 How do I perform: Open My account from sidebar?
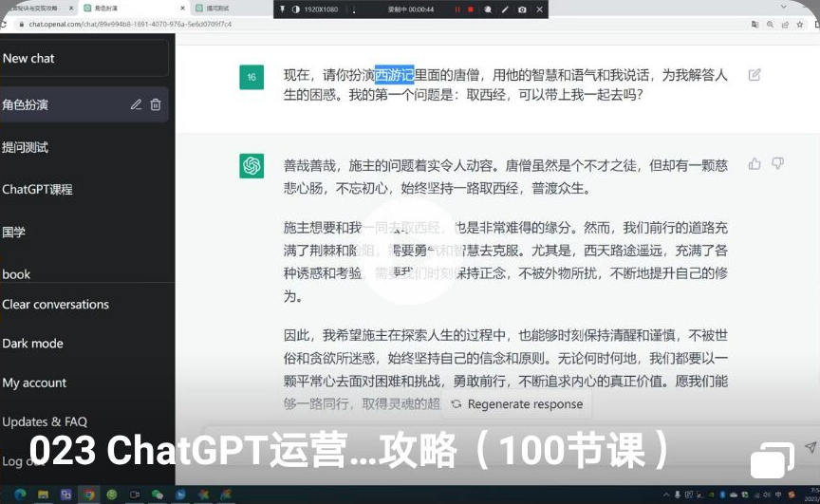point(34,383)
